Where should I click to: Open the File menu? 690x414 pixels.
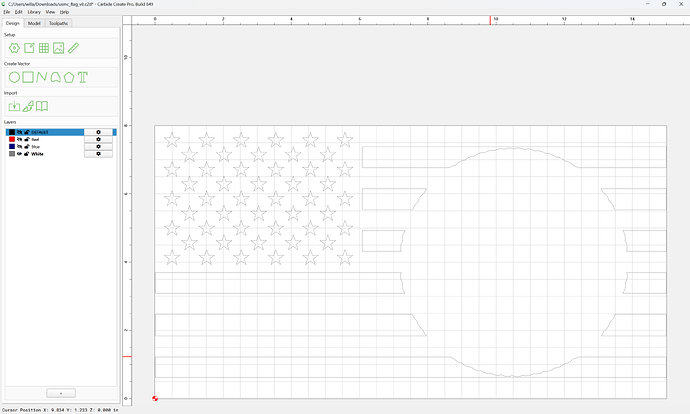coord(7,12)
